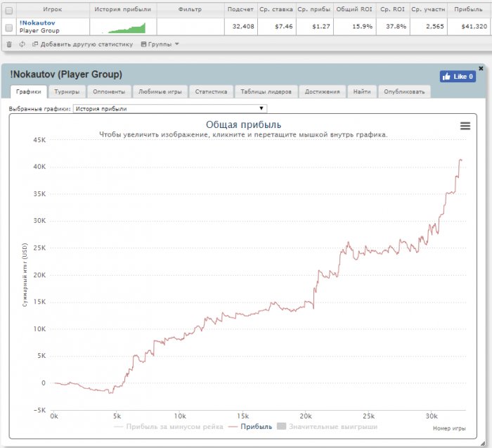
Task: Open the chart hamburger menu icon
Action: [x=465, y=126]
